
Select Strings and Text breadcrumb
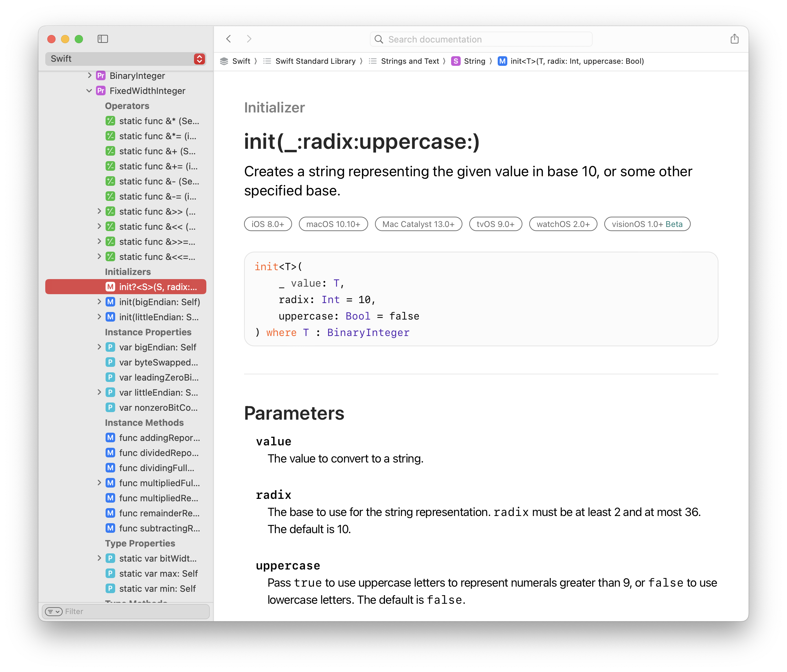pos(410,61)
